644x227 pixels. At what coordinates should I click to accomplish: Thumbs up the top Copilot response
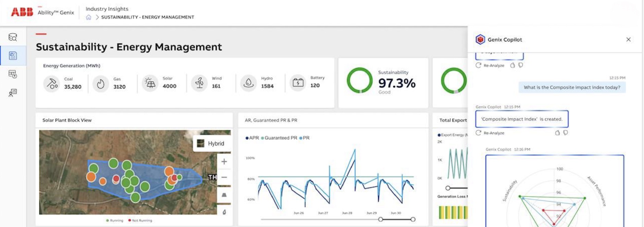click(x=513, y=65)
